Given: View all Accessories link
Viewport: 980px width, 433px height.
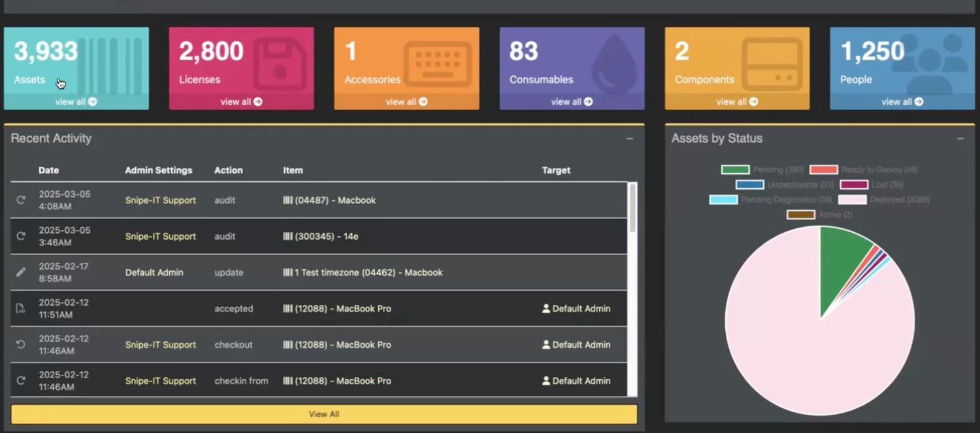Looking at the screenshot, I should (406, 101).
